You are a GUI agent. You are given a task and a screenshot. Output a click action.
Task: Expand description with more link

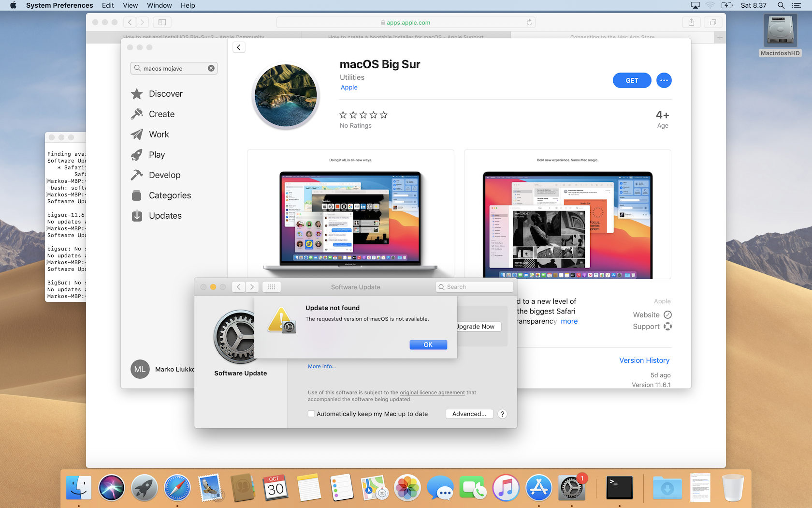569,321
